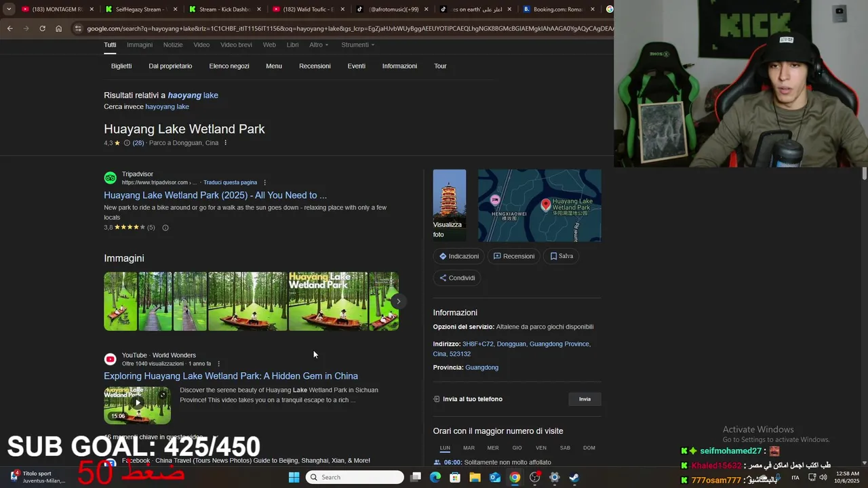
Task: Click the Recensioni chip under search filters
Action: [x=315, y=66]
